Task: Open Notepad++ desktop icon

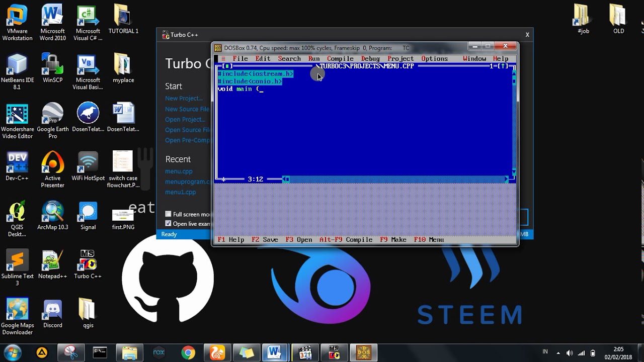Action: tap(52, 265)
